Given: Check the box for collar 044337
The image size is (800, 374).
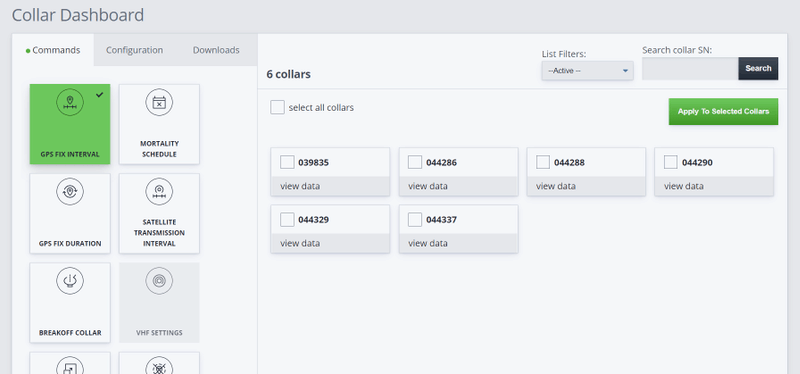Looking at the screenshot, I should (415, 219).
